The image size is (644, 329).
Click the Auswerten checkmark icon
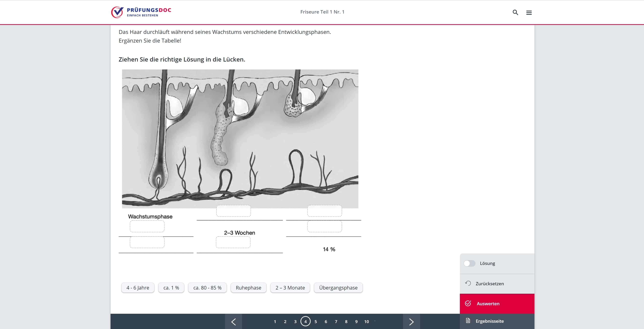[x=468, y=303]
